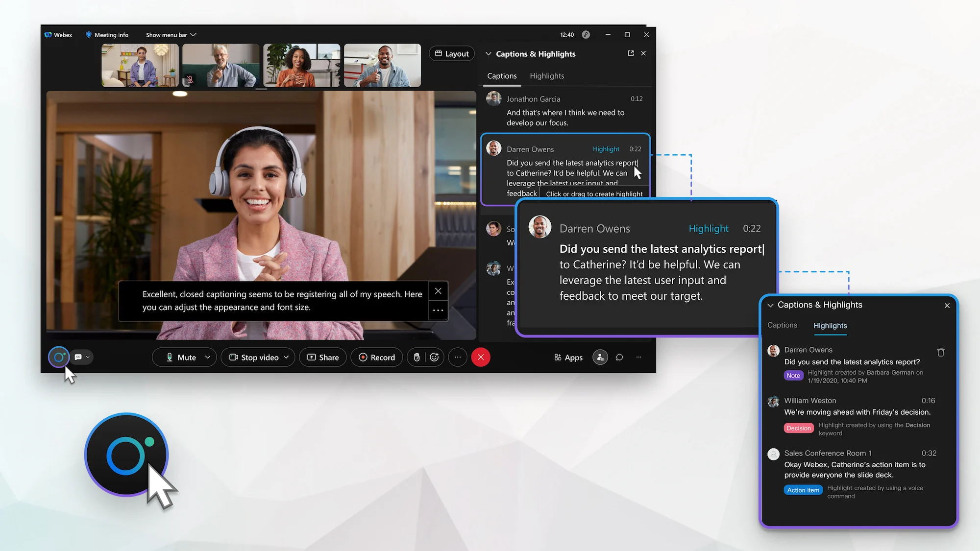Click the more options ellipsis button
The height and width of the screenshot is (551, 980).
coord(458,357)
